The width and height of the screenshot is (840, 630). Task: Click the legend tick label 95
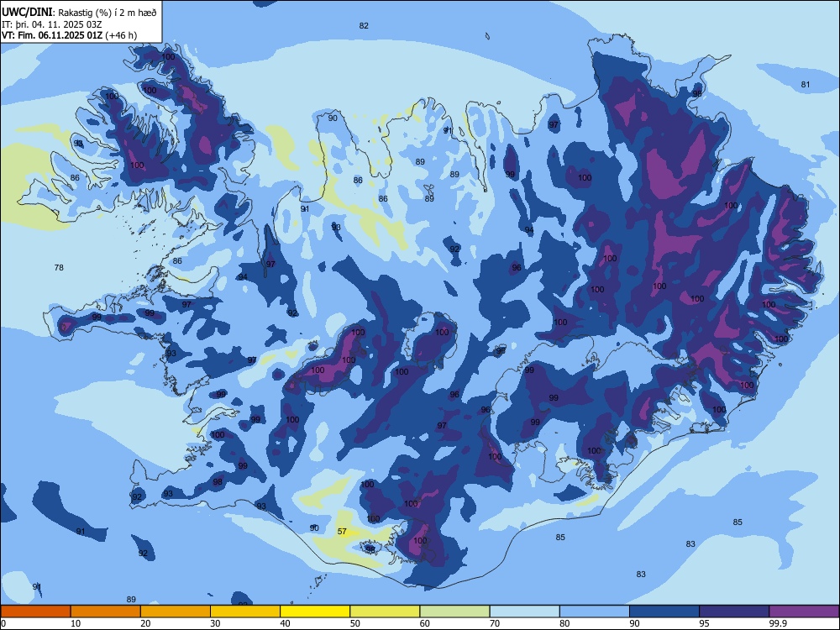[x=704, y=623]
